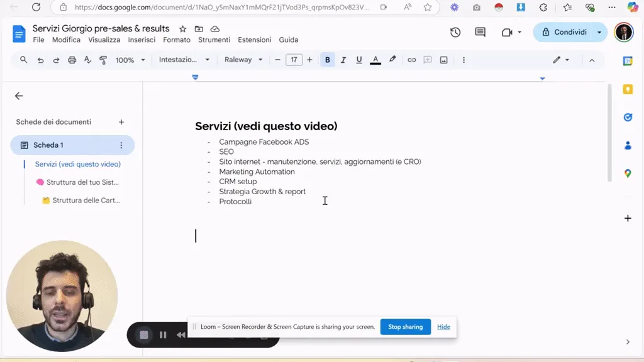Check cloud save status icon

click(215, 29)
